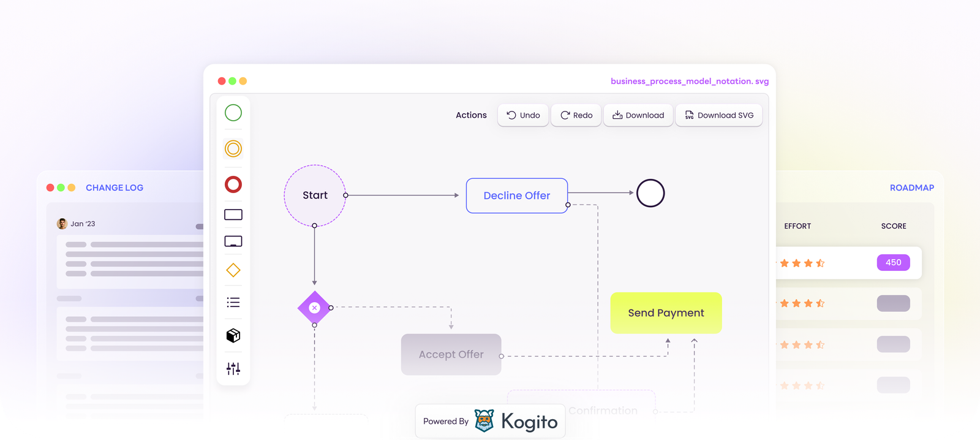Viewport: 980px width, 440px height.
Task: Open the sliders settings icon in palette
Action: [233, 369]
